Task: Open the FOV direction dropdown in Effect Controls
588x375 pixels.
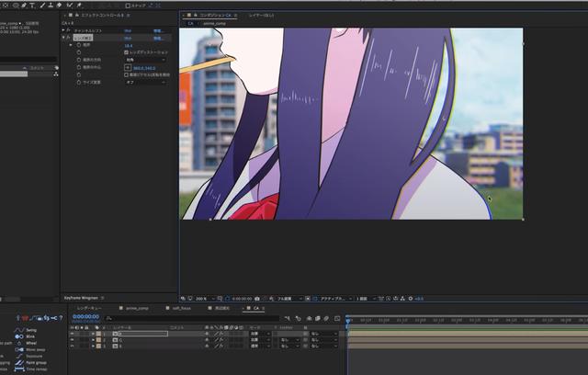Action: click(x=145, y=60)
